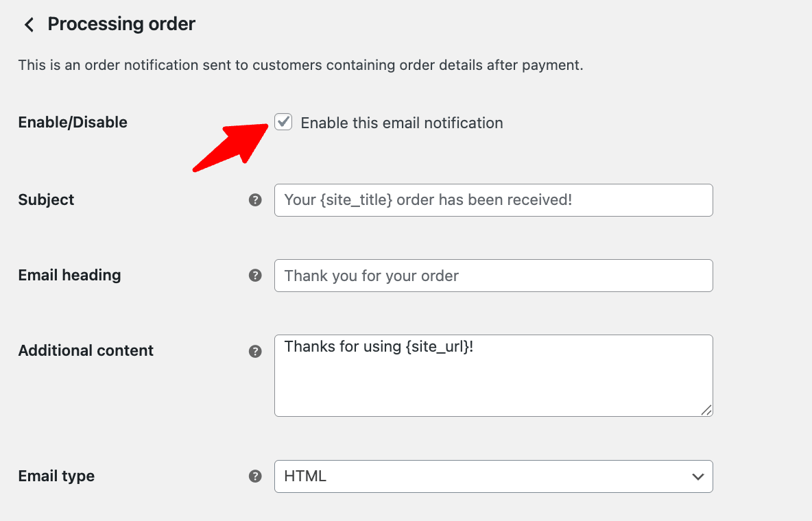
Task: Open the question mark icon near the Subject field
Action: click(255, 200)
